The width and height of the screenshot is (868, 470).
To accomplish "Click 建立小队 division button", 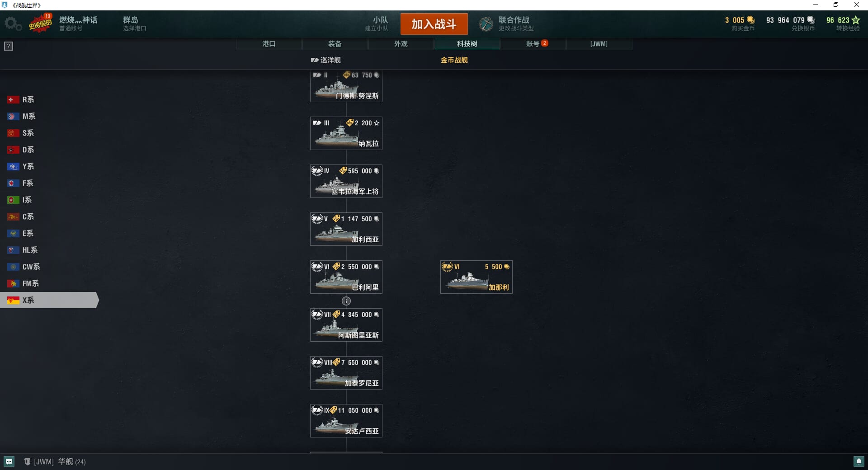I will 377,23.
